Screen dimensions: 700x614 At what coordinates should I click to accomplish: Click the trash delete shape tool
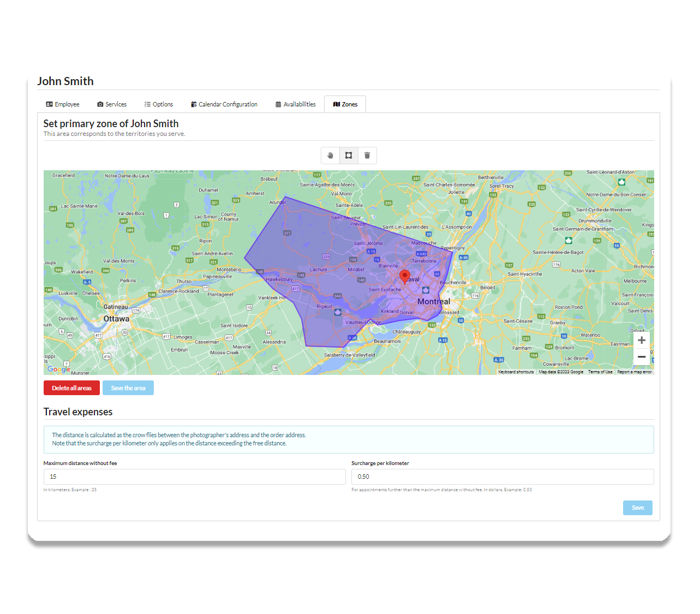[x=367, y=156]
